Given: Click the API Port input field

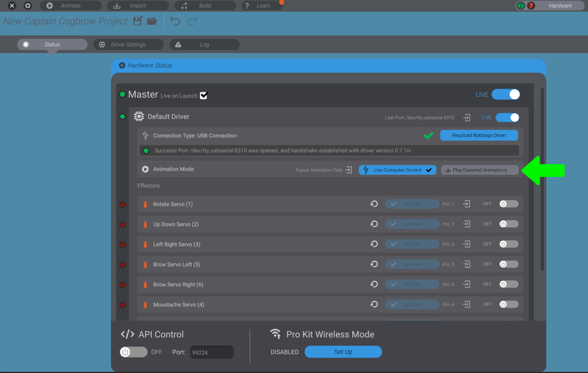Looking at the screenshot, I should point(212,352).
